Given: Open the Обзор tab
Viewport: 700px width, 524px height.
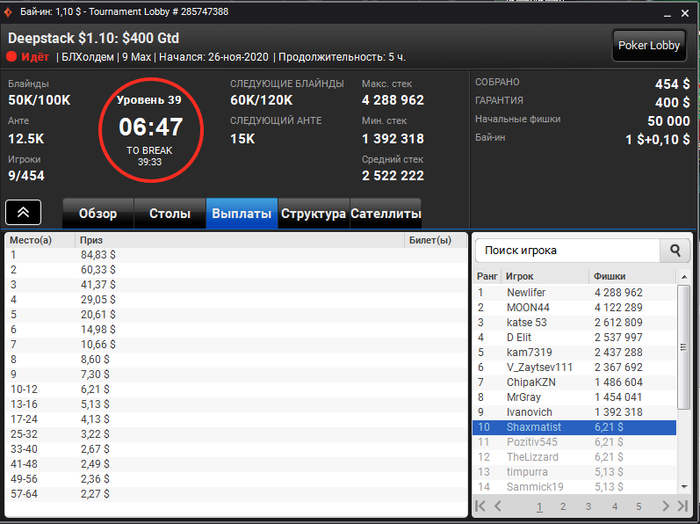Looking at the screenshot, I should 98,213.
